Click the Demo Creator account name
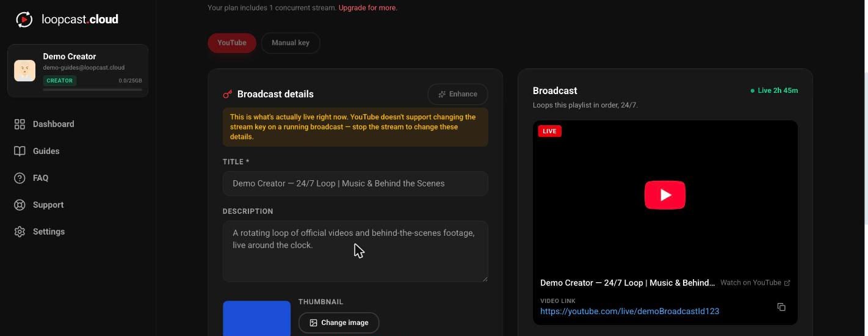The width and height of the screenshot is (868, 336). [70, 56]
